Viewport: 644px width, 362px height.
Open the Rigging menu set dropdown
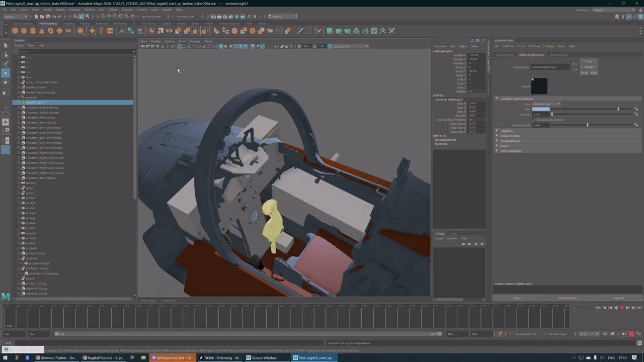[x=15, y=16]
